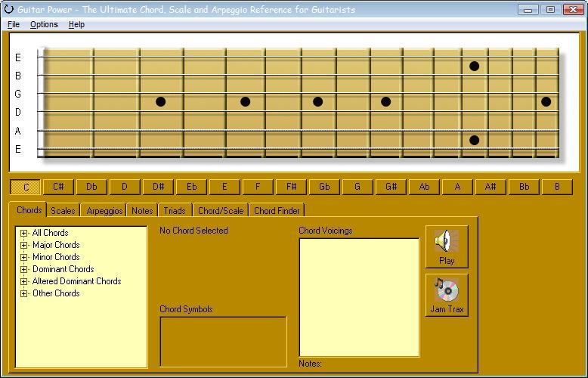588x378 pixels.
Task: Click the Minor Chords tree label
Action: click(x=56, y=257)
